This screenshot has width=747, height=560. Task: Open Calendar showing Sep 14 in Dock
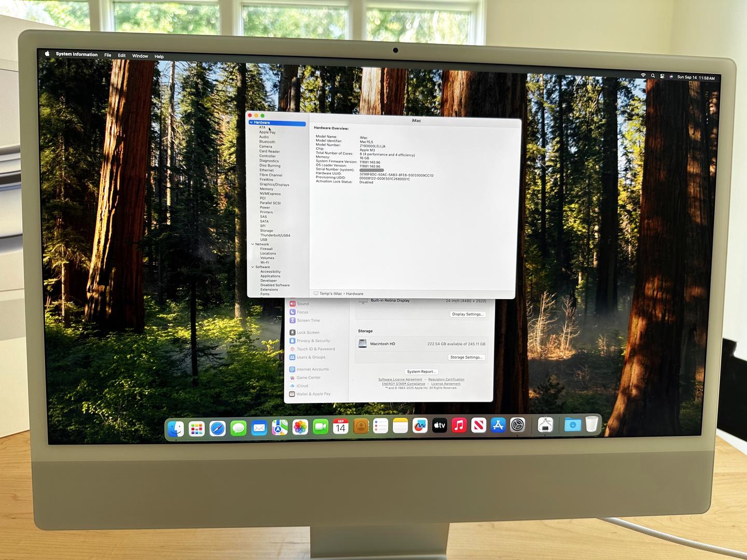(x=340, y=427)
